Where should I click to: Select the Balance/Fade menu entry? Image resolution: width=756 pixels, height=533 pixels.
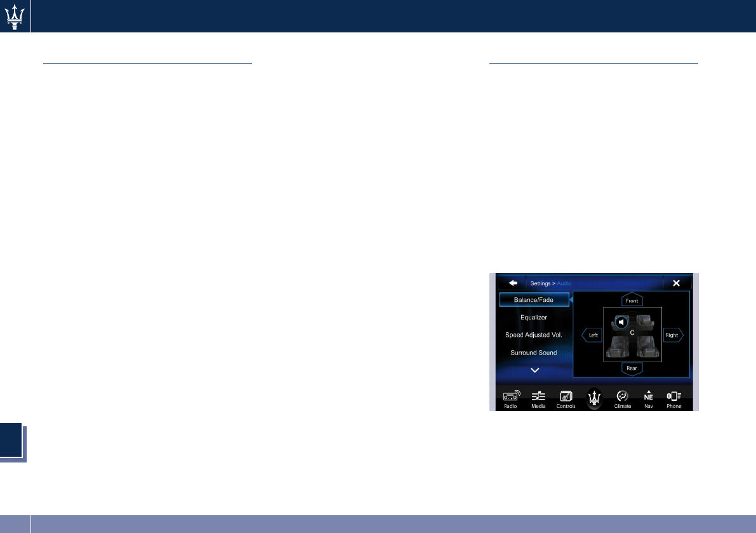click(534, 300)
